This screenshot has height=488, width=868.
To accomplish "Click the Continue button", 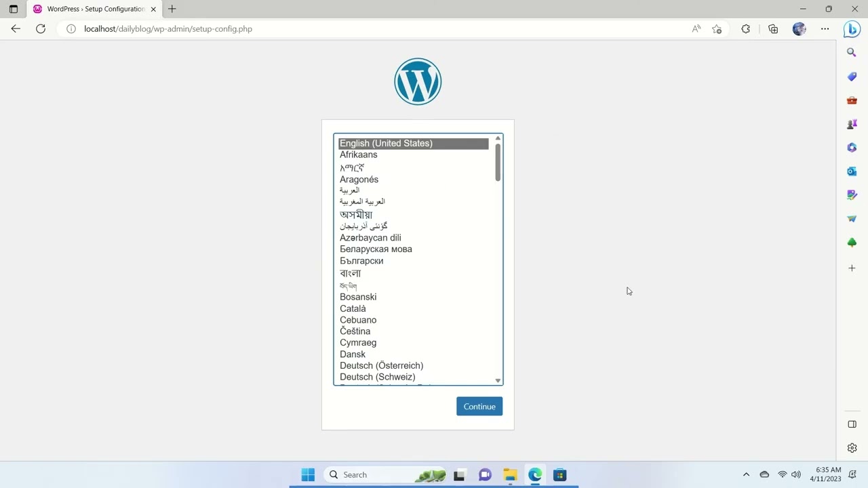I will click(479, 406).
